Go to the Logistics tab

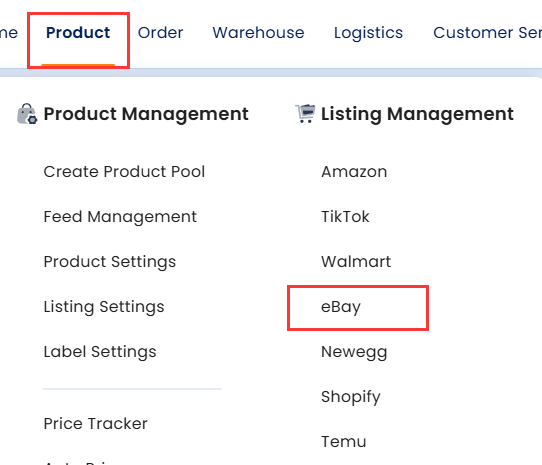coord(368,33)
